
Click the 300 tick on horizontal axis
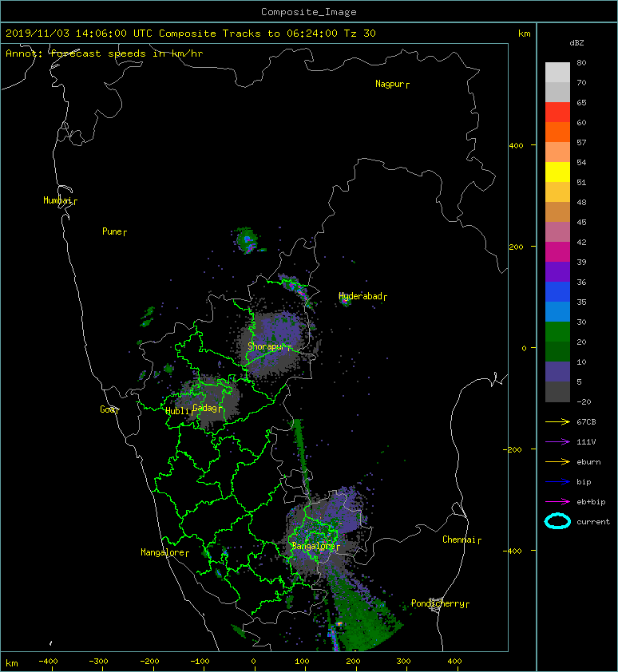pos(403,662)
